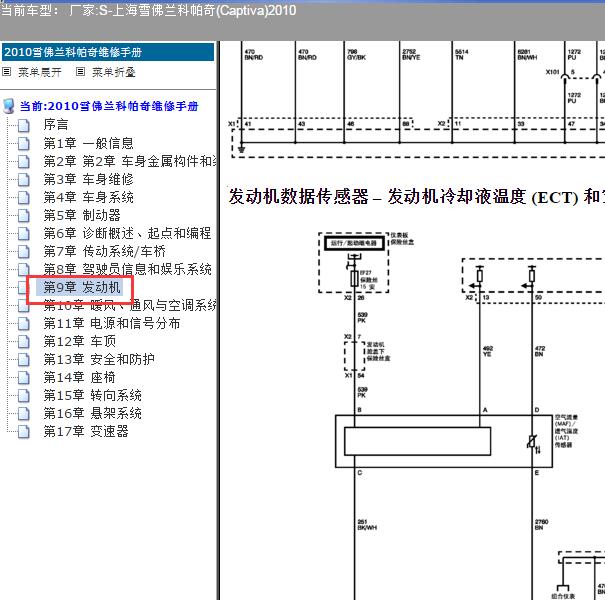The height and width of the screenshot is (600, 605).
Task: Click wire label 798 GY/BK at the top
Action: click(356, 54)
